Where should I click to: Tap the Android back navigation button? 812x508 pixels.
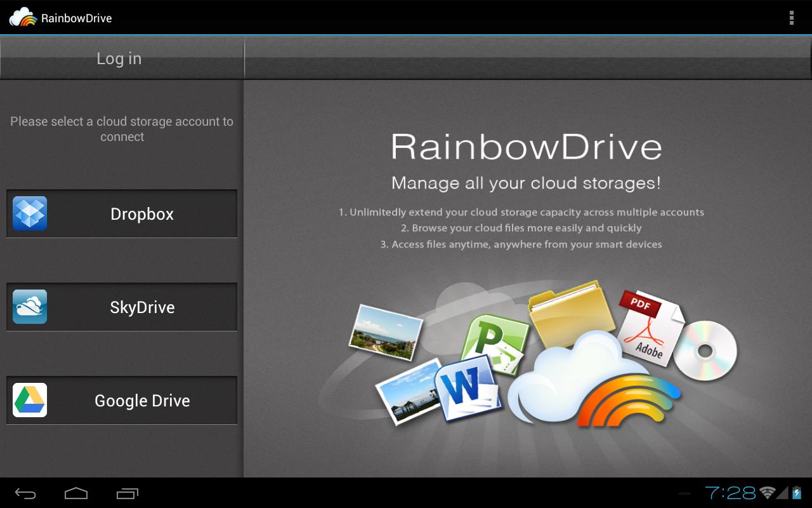tap(25, 493)
